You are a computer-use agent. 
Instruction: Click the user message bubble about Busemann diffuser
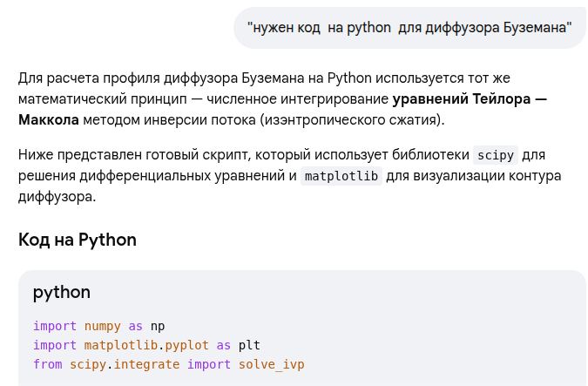point(409,28)
